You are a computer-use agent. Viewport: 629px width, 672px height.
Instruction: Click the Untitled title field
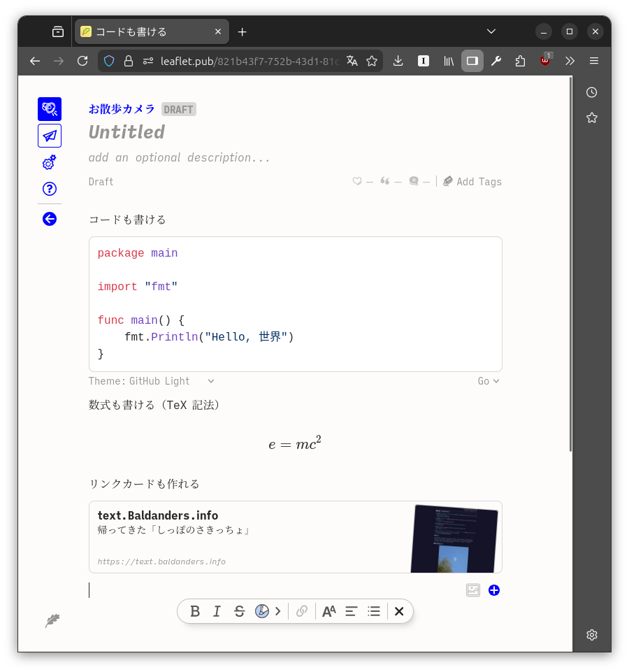pos(126,132)
